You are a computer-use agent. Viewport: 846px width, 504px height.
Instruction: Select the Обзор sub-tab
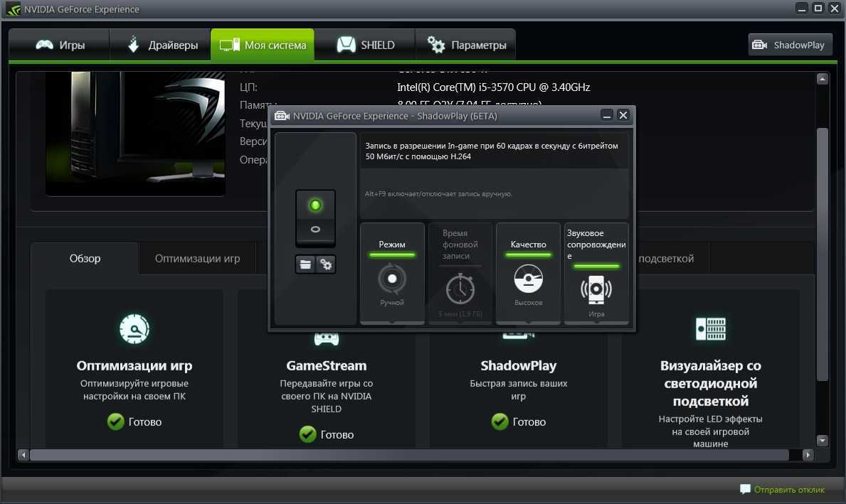pyautogui.click(x=85, y=259)
